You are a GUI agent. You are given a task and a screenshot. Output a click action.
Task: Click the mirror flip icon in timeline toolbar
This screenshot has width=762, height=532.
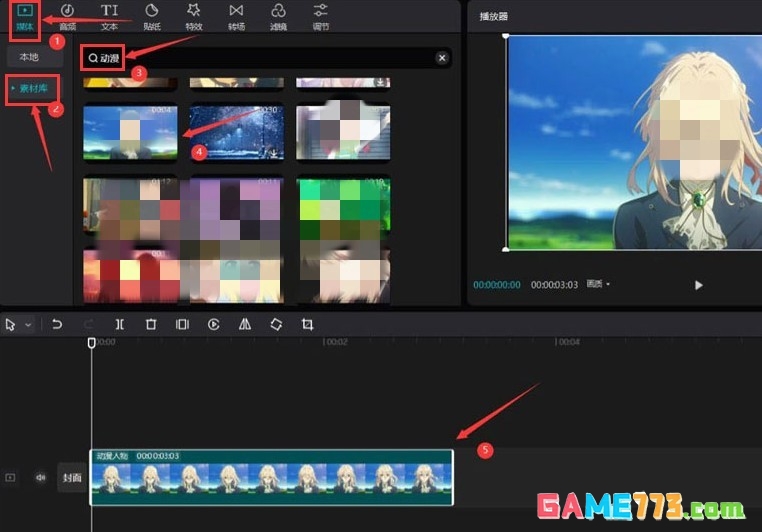(245, 325)
